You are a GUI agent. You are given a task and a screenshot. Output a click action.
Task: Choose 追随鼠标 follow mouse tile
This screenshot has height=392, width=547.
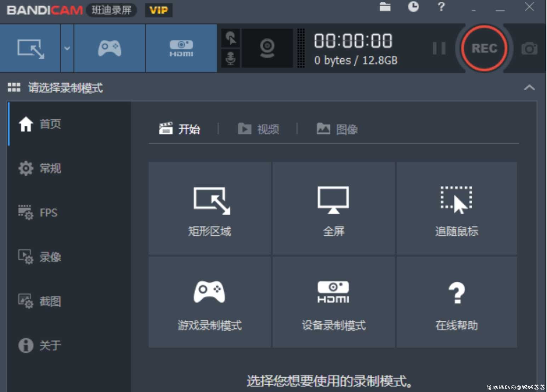(x=457, y=208)
